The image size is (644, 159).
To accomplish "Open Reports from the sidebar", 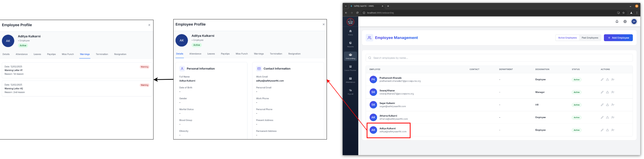I will coord(350,44).
